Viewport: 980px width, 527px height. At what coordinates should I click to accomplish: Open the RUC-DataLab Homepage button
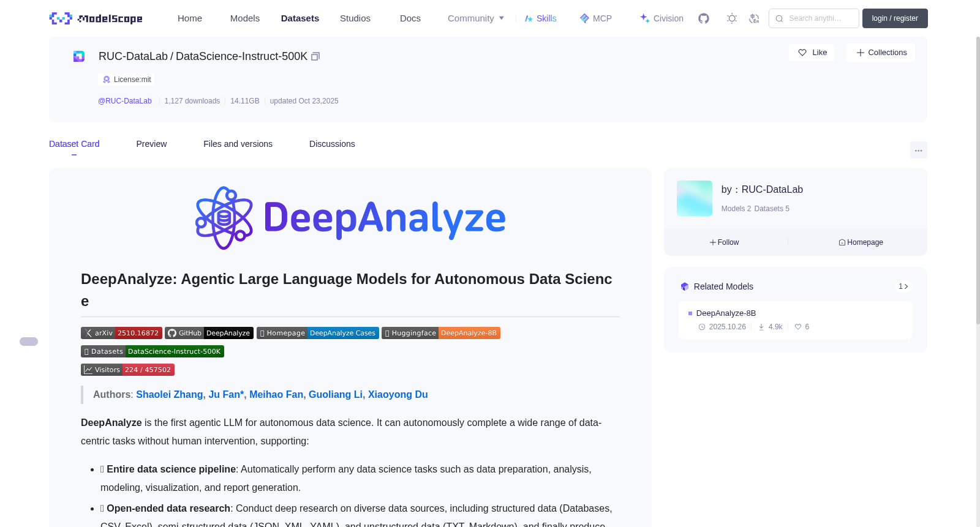pos(861,242)
